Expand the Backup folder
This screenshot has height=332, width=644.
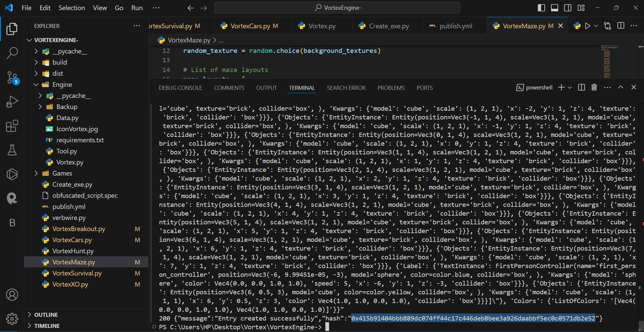coord(86,106)
